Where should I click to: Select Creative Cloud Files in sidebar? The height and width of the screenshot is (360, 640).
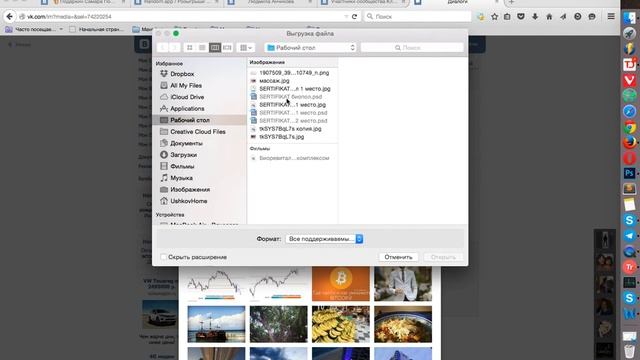pos(198,132)
